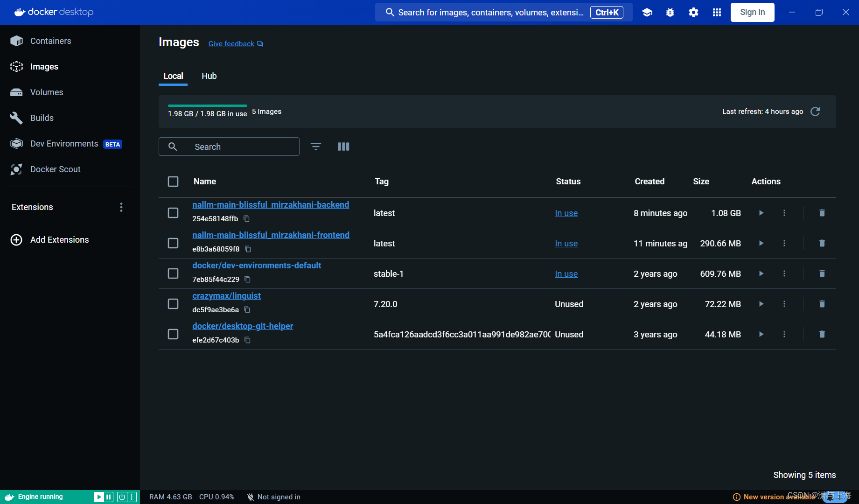Open the Give feedback link
The width and height of the screenshot is (859, 504).
point(236,44)
